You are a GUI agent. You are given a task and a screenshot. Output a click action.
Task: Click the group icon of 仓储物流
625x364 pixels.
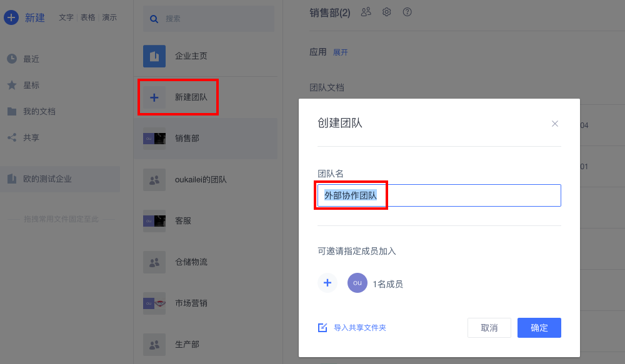click(154, 262)
